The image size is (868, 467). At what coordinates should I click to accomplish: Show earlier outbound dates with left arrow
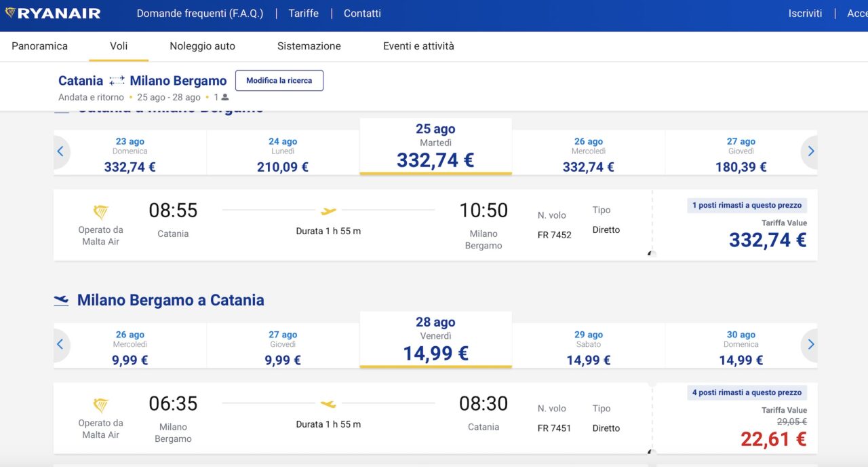60,151
